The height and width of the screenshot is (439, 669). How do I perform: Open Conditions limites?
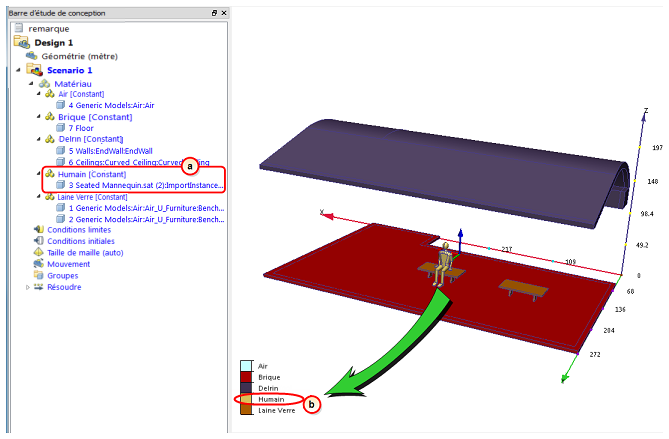79,230
